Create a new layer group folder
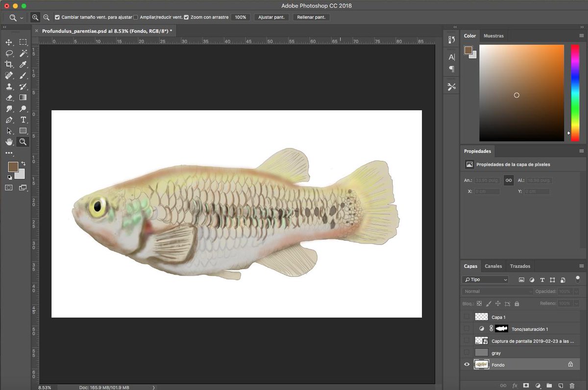The image size is (588, 390). pos(549,386)
